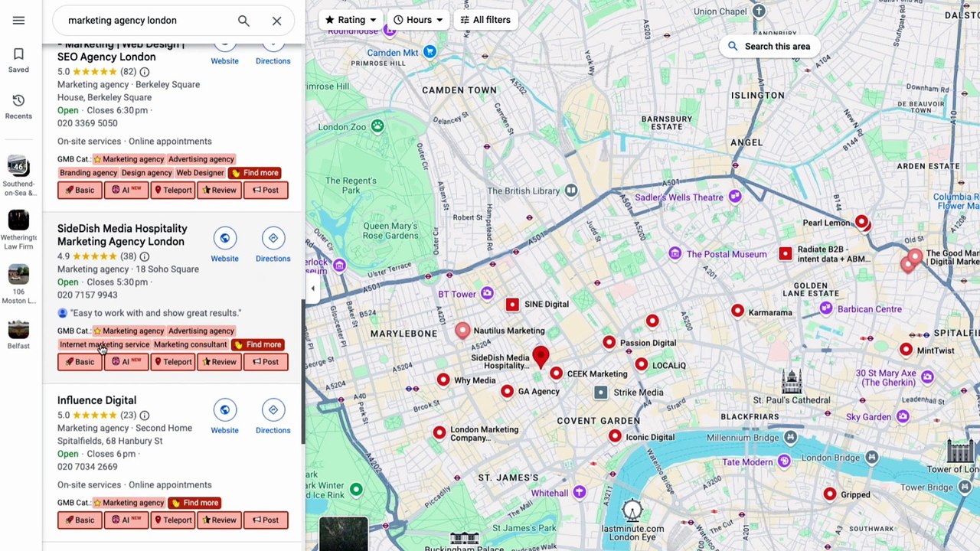
Task: Click Teleport button under Influence Digital listing
Action: 172,520
